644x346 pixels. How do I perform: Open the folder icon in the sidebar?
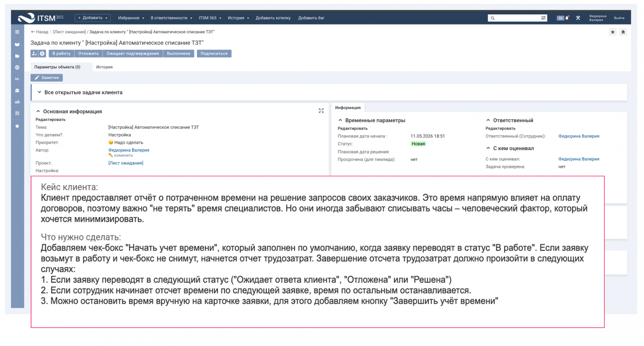[17, 56]
